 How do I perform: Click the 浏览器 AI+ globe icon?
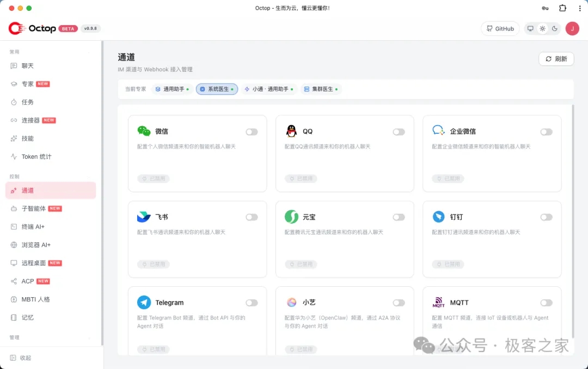point(14,245)
